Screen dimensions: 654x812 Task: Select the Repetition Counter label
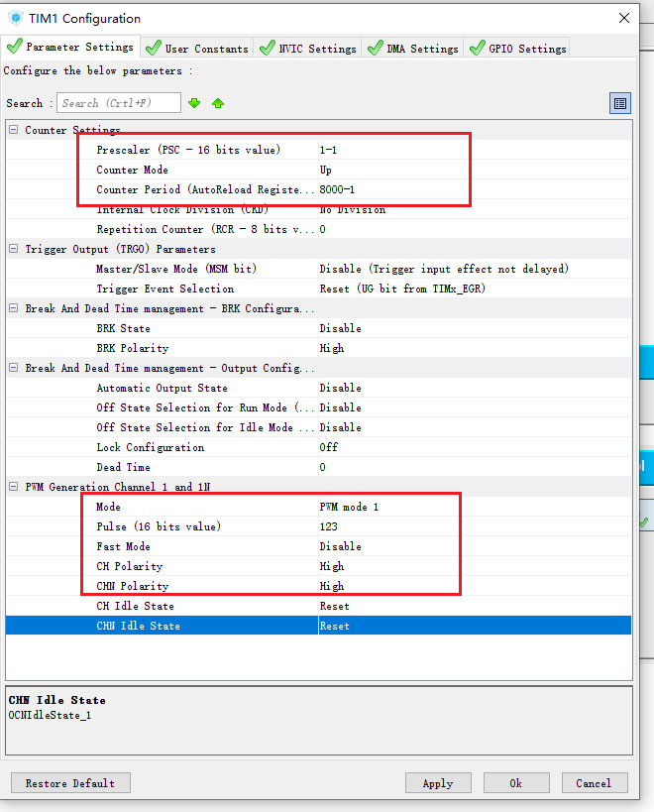tap(205, 229)
